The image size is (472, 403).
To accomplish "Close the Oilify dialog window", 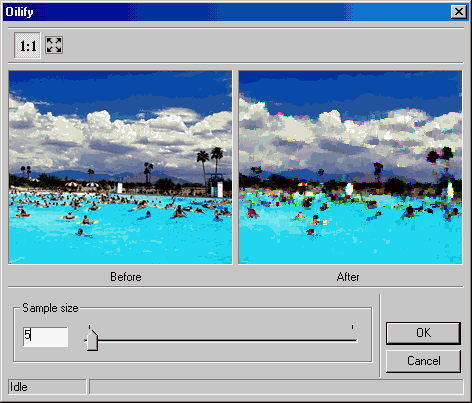I will (458, 12).
